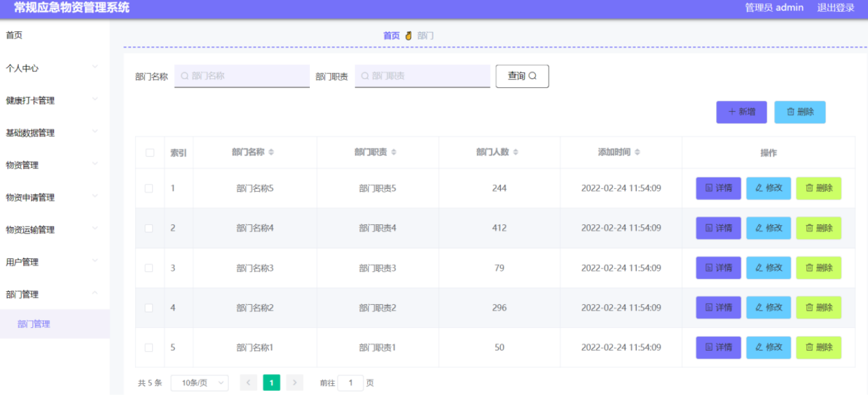Click the sort arrows beside 部门职责 header

pos(393,152)
